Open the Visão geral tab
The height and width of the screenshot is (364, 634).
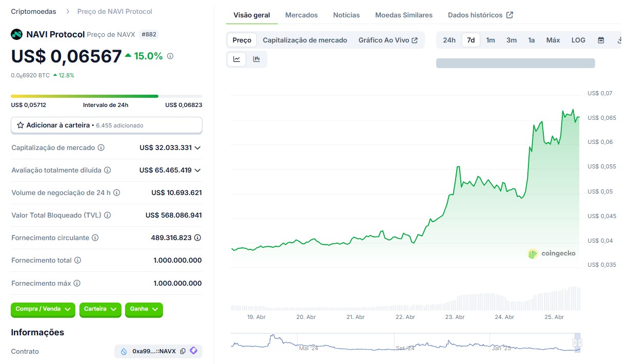point(252,15)
